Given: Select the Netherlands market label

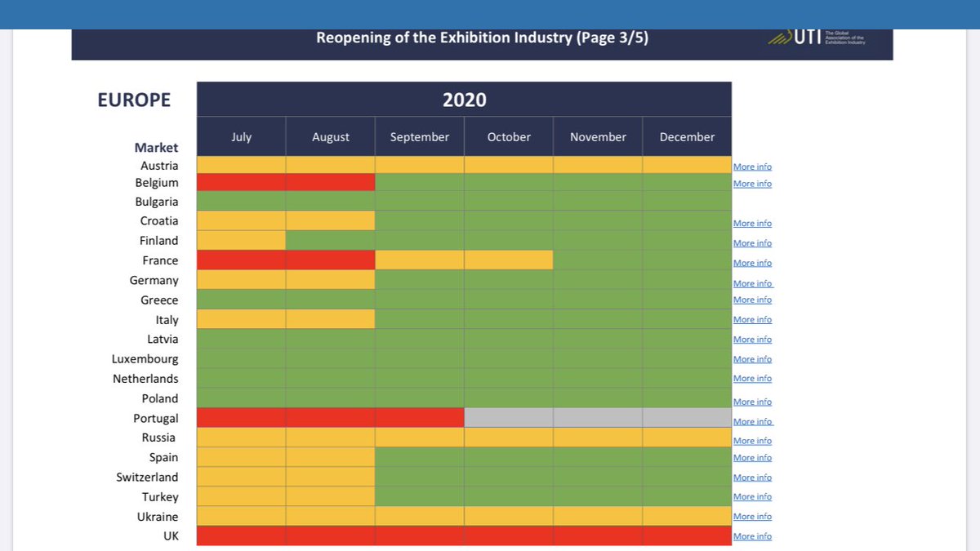Looking at the screenshot, I should (x=145, y=379).
